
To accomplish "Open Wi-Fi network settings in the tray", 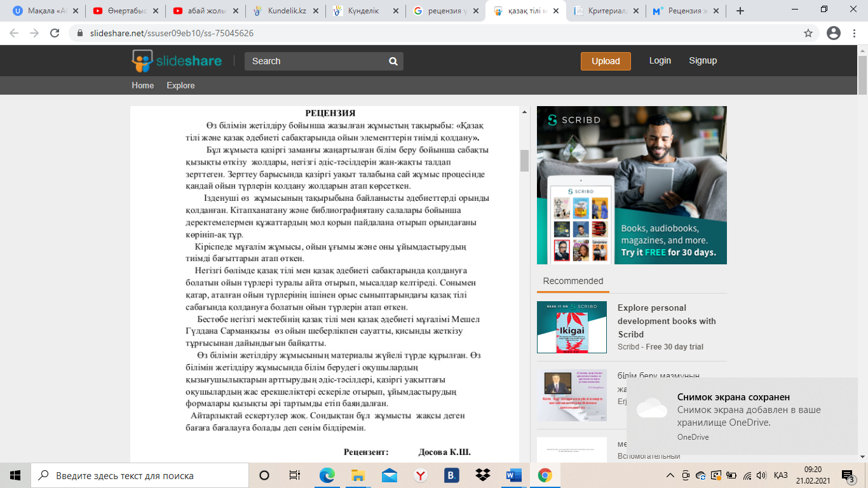I will pyautogui.click(x=747, y=475).
